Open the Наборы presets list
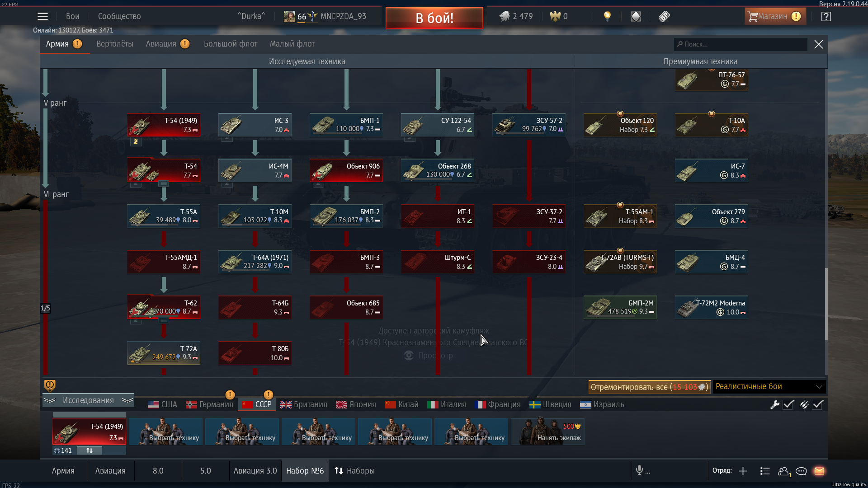 coord(354,471)
